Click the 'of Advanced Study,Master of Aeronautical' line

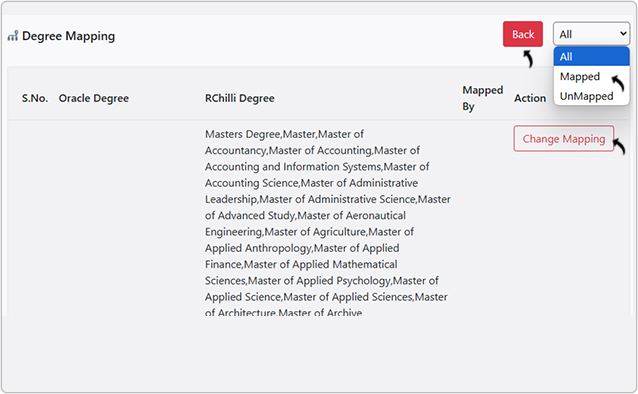(x=305, y=215)
